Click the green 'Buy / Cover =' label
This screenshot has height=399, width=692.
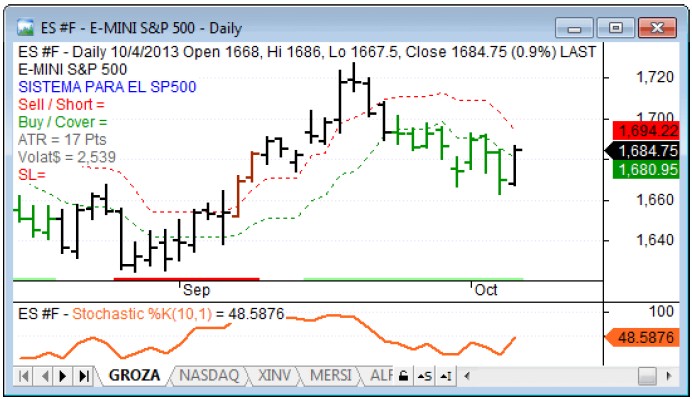pyautogui.click(x=63, y=122)
